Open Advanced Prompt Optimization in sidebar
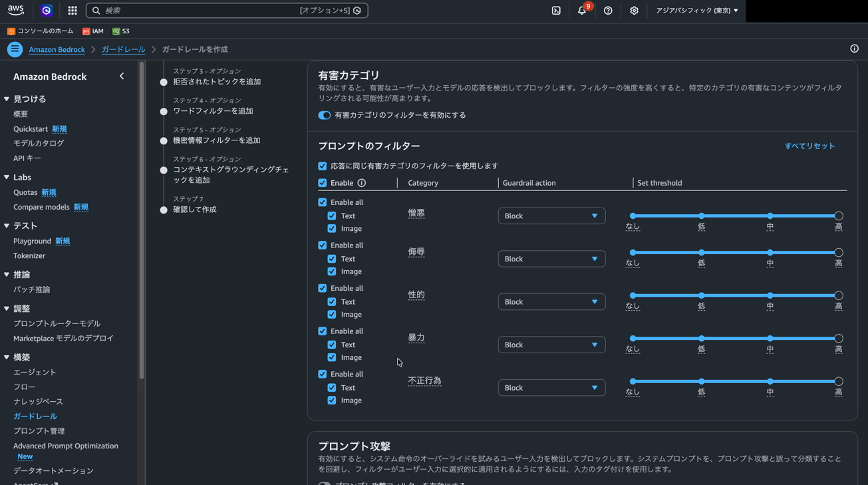 click(x=66, y=446)
